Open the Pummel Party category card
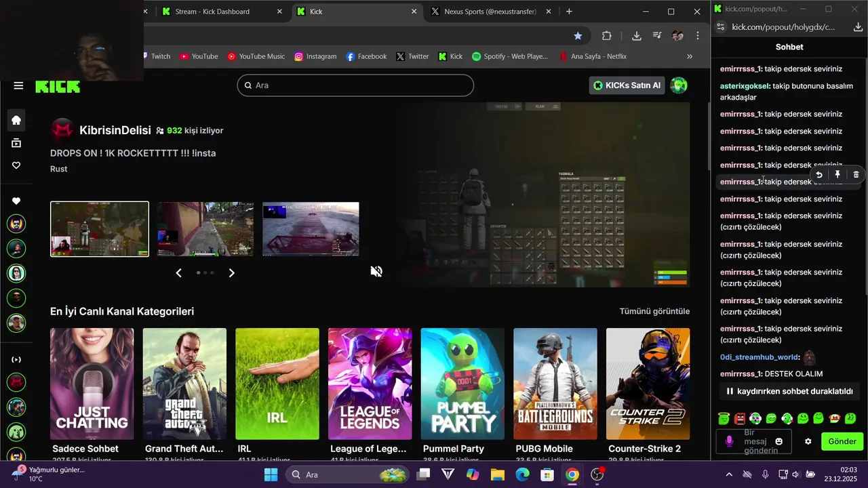Viewport: 868px width, 488px height. pos(462,384)
